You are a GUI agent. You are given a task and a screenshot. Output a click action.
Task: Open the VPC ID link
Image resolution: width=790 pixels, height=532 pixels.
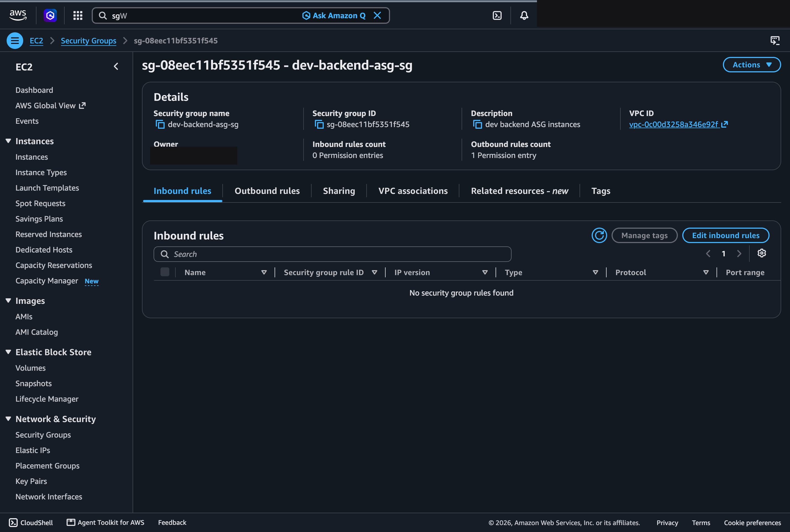coord(678,125)
